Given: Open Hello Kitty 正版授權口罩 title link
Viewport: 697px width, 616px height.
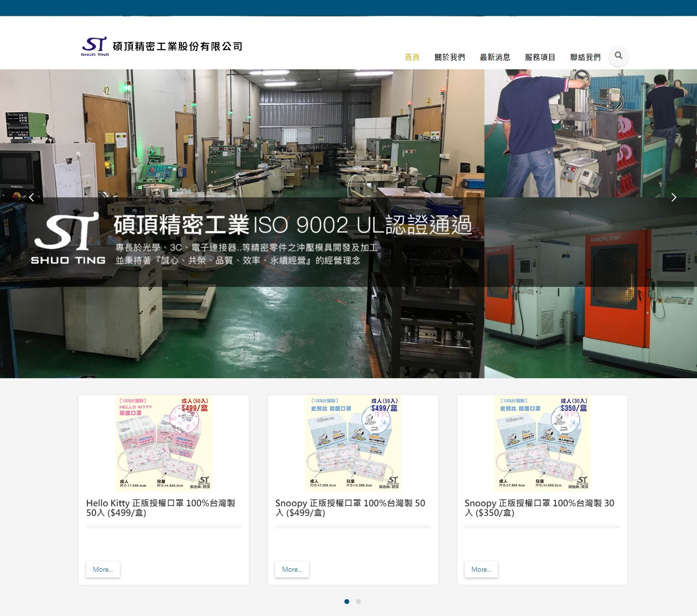Looking at the screenshot, I should coord(161,508).
